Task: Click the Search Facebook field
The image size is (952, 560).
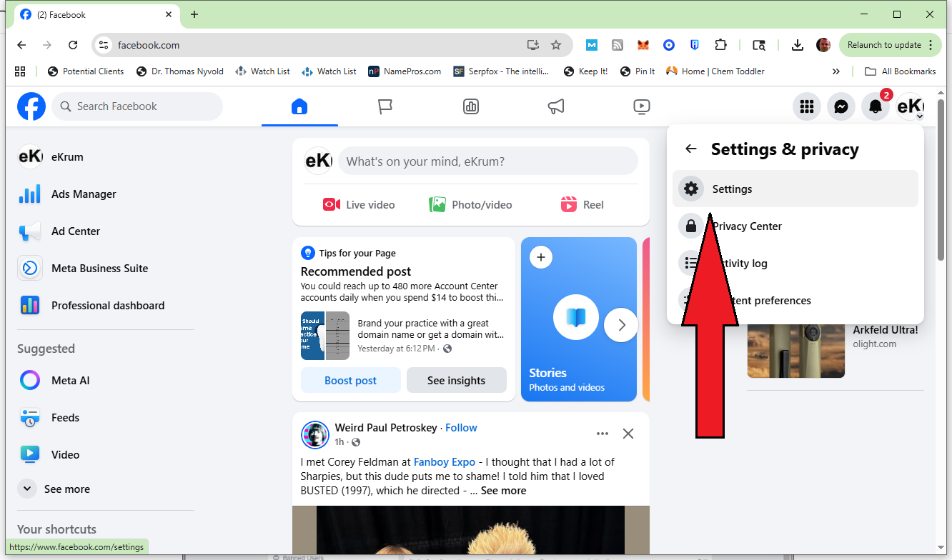Action: (x=137, y=106)
